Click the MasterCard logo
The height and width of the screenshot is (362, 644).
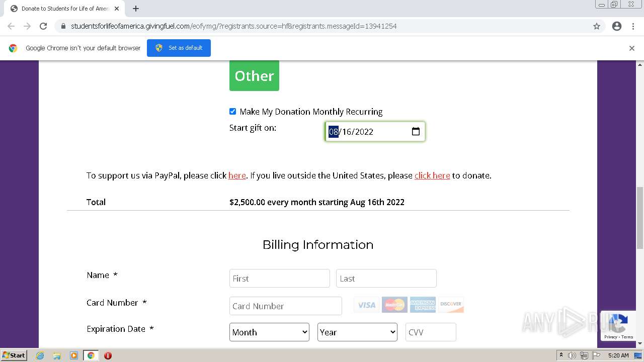tap(394, 305)
